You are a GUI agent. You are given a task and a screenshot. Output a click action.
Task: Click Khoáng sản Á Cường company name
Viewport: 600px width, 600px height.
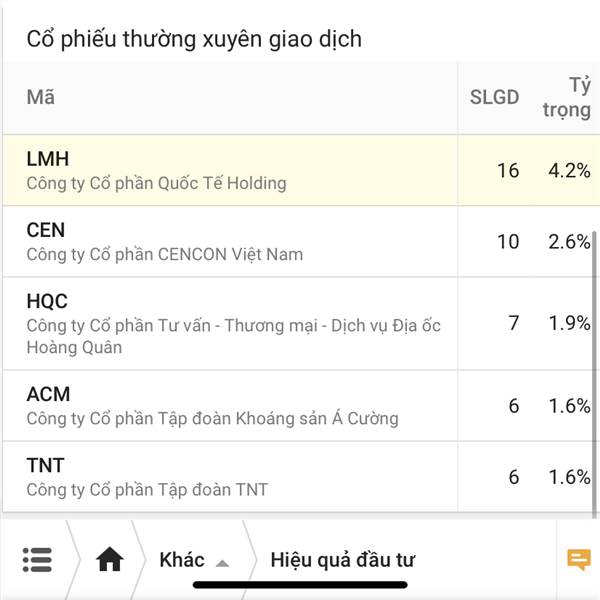coord(317,419)
